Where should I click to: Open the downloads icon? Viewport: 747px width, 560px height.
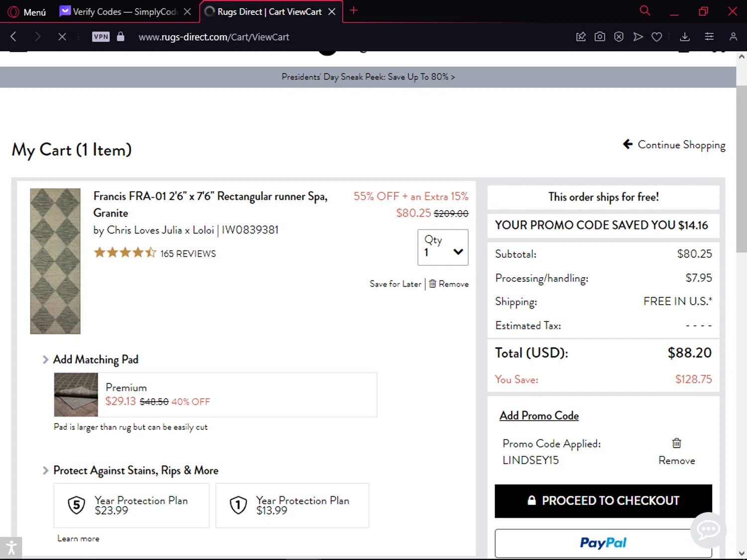685,36
